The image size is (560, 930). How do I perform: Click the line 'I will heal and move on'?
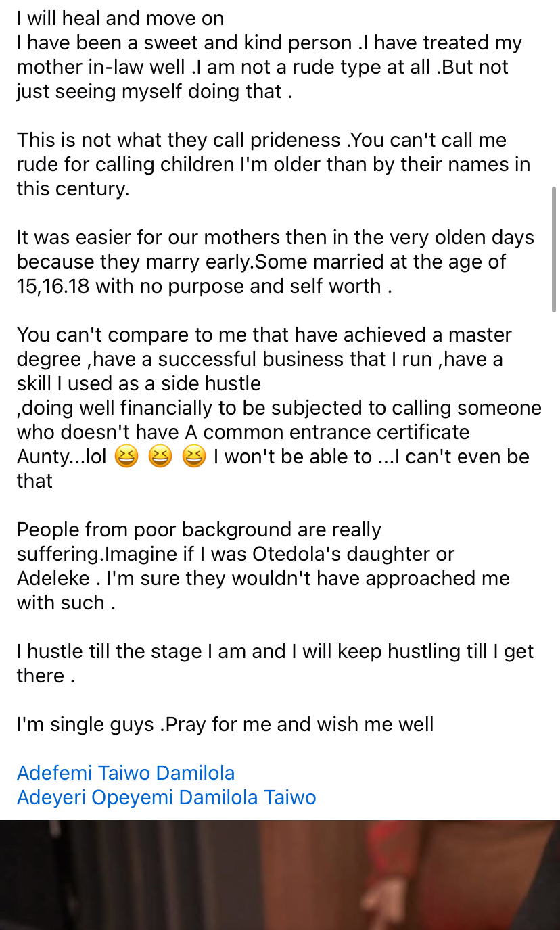click(x=120, y=18)
